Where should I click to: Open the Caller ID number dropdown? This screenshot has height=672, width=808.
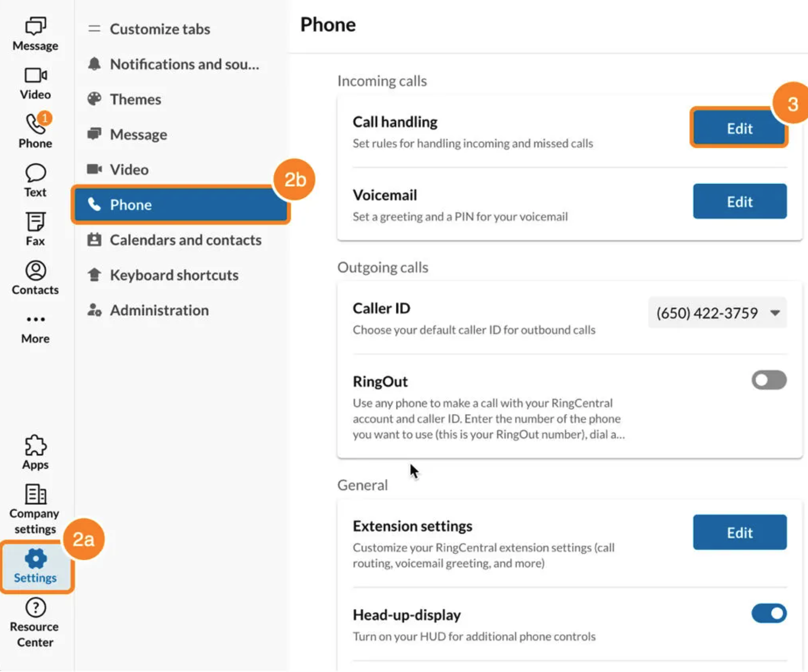point(717,312)
